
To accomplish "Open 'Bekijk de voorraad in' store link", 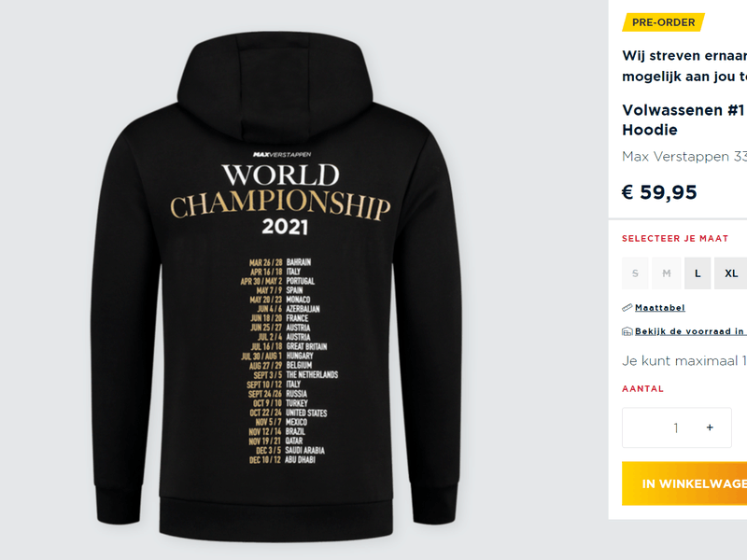I will 690,331.
